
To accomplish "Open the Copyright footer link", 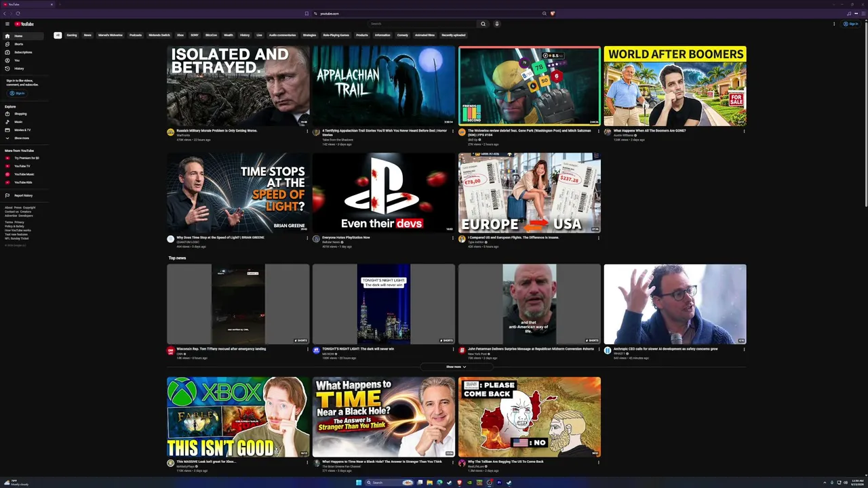I will (x=29, y=208).
